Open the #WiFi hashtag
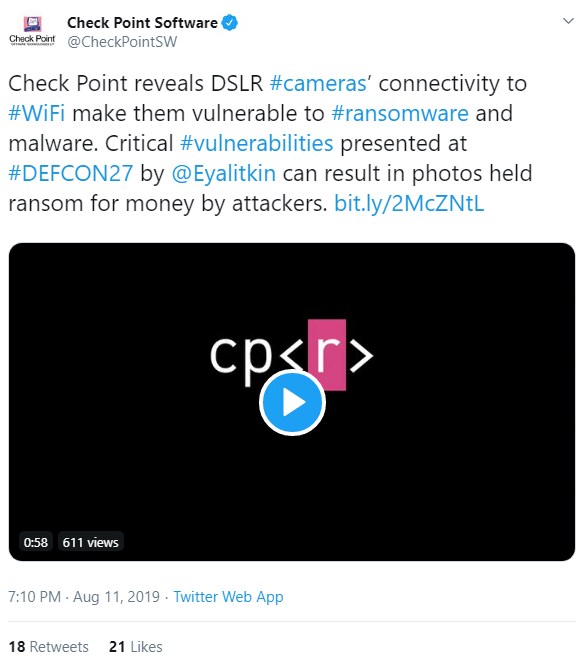Image resolution: width=584 pixels, height=662 pixels. (x=37, y=113)
